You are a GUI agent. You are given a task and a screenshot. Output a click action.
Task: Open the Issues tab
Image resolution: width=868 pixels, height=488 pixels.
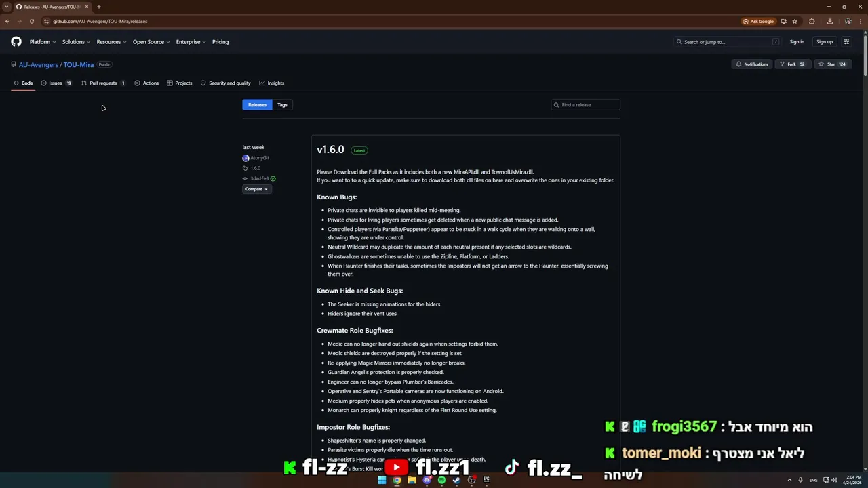[x=56, y=83]
